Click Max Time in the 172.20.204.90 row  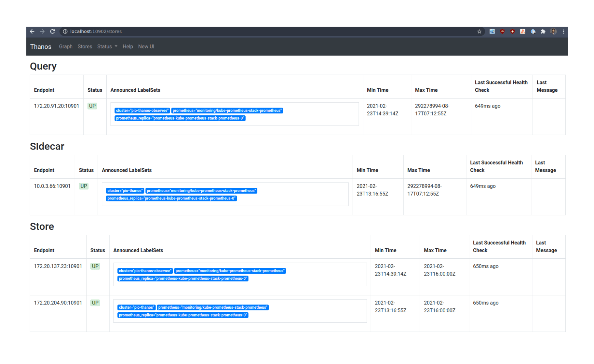[x=440, y=307]
